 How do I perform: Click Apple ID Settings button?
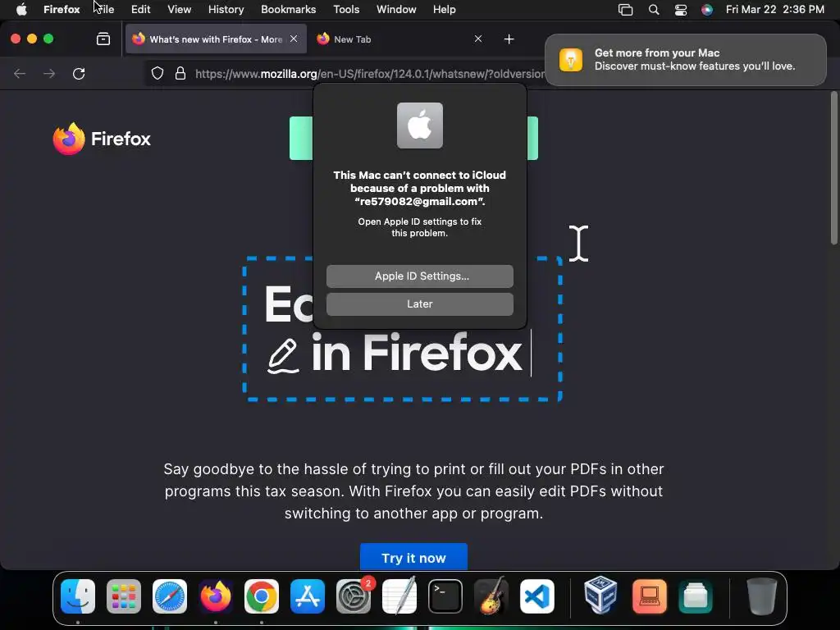(419, 276)
